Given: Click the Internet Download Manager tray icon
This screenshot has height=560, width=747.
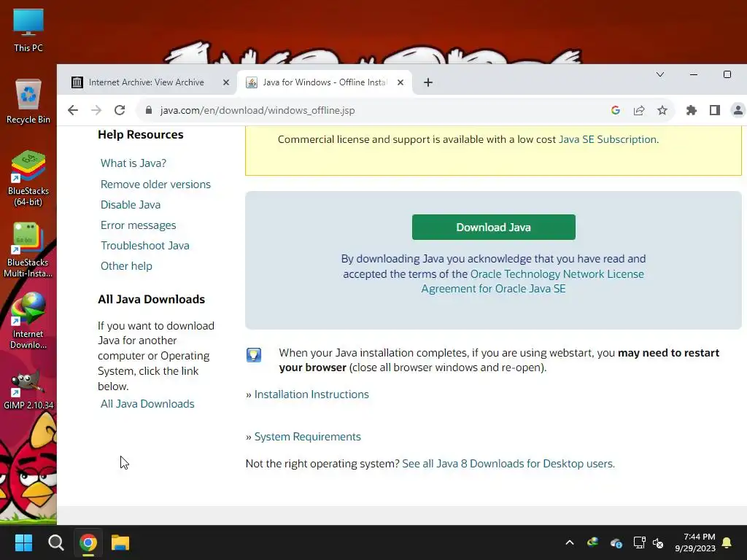Looking at the screenshot, I should (x=592, y=542).
